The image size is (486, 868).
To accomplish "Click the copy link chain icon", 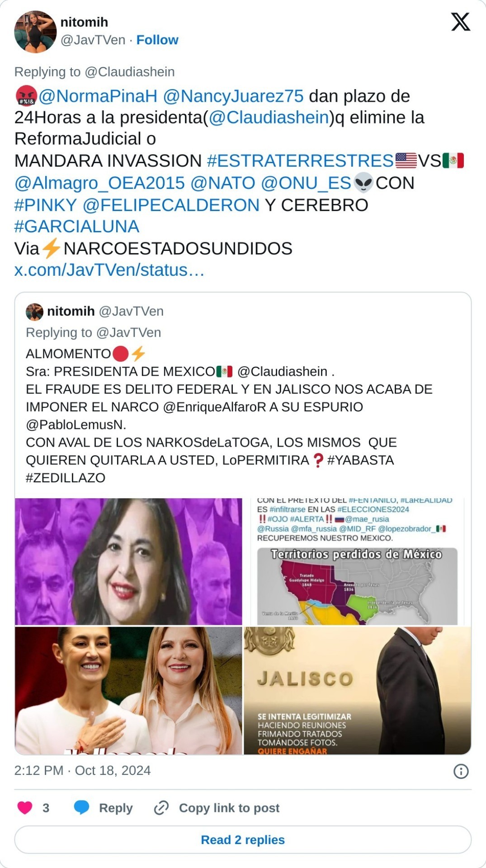I will click(161, 807).
